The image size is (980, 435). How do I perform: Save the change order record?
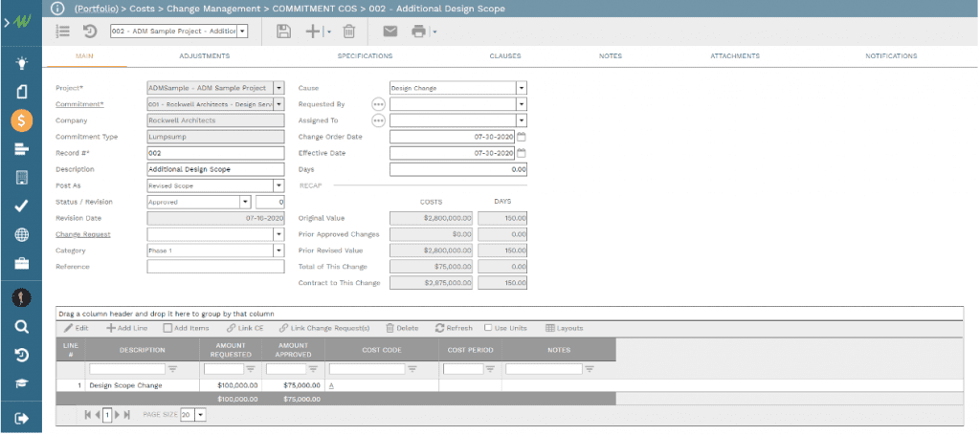283,32
